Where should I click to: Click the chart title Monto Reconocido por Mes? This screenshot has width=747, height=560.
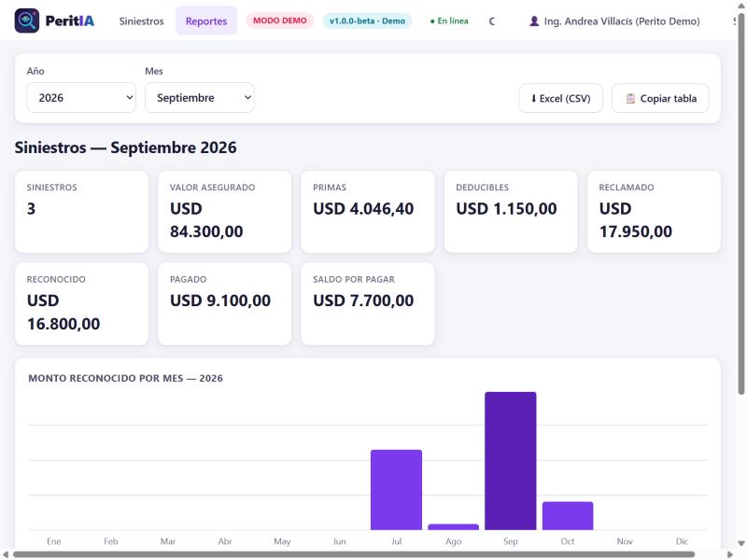coord(125,378)
